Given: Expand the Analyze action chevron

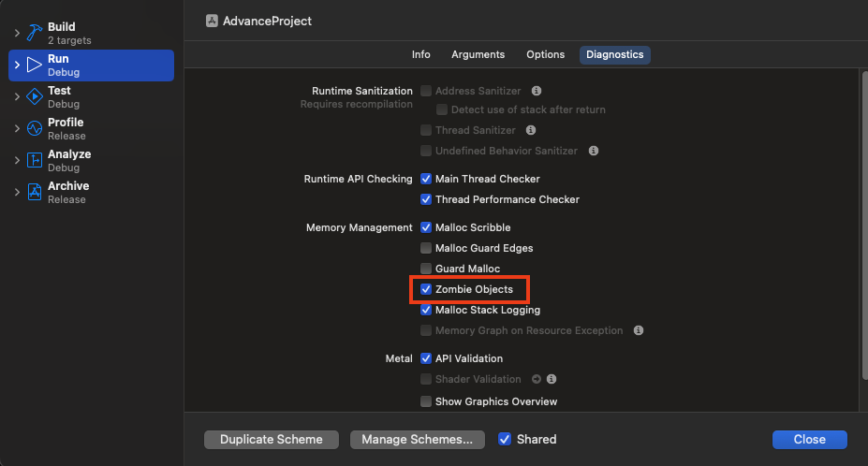Looking at the screenshot, I should 17,161.
